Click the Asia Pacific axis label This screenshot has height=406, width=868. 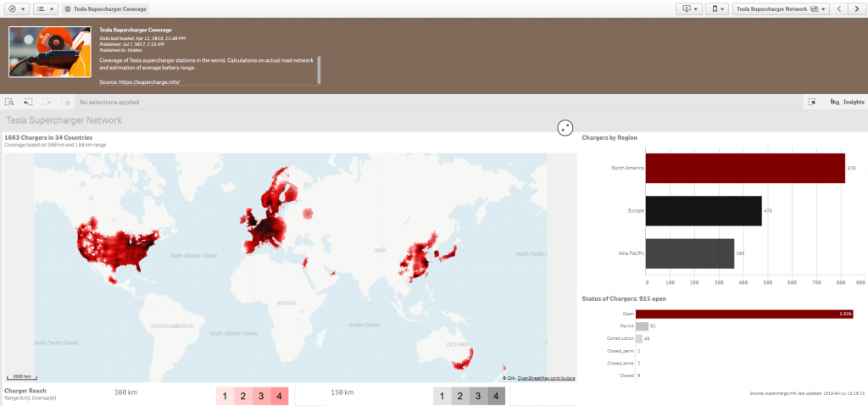pyautogui.click(x=631, y=253)
